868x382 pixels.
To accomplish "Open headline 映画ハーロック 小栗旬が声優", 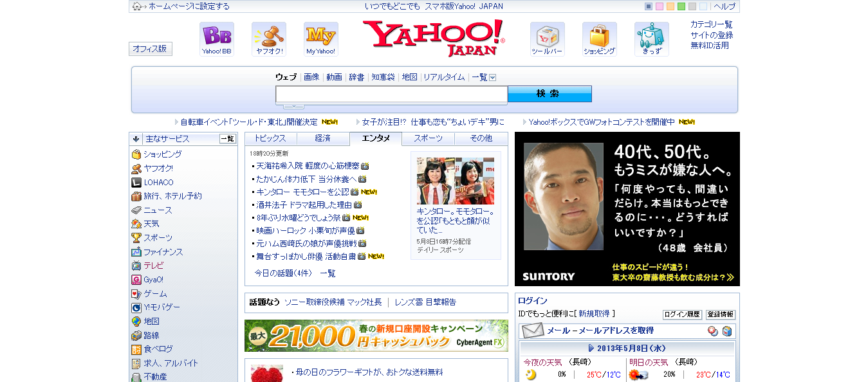I will point(306,230).
